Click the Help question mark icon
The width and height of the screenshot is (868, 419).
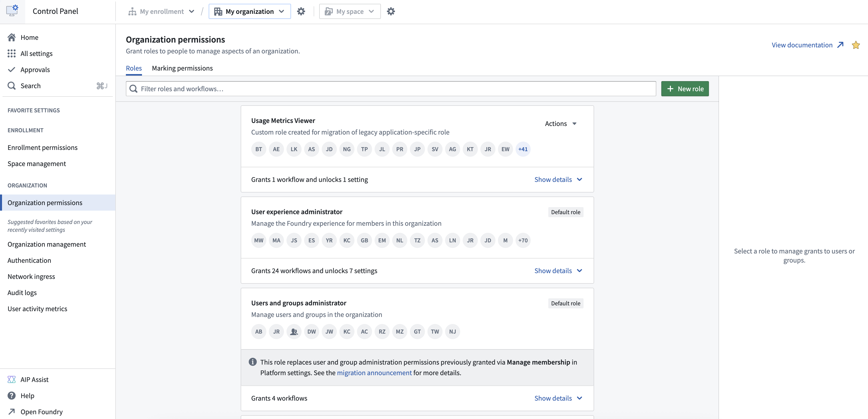tap(12, 395)
